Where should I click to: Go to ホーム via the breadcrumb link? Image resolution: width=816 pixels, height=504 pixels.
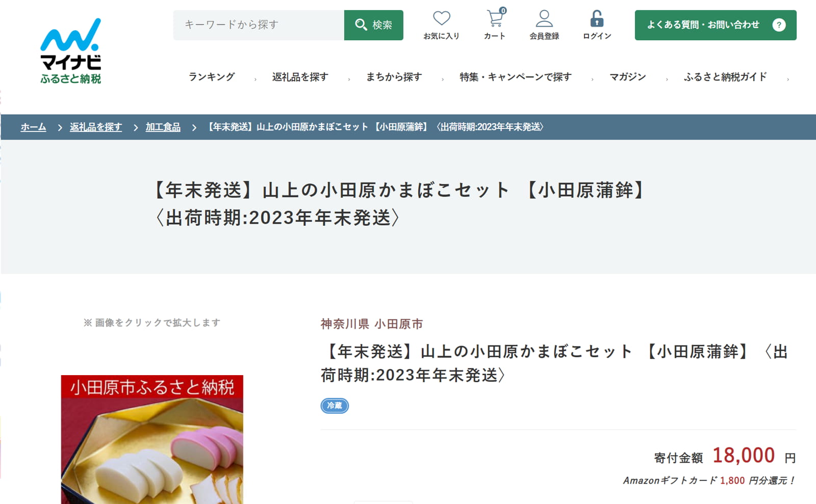tap(32, 127)
